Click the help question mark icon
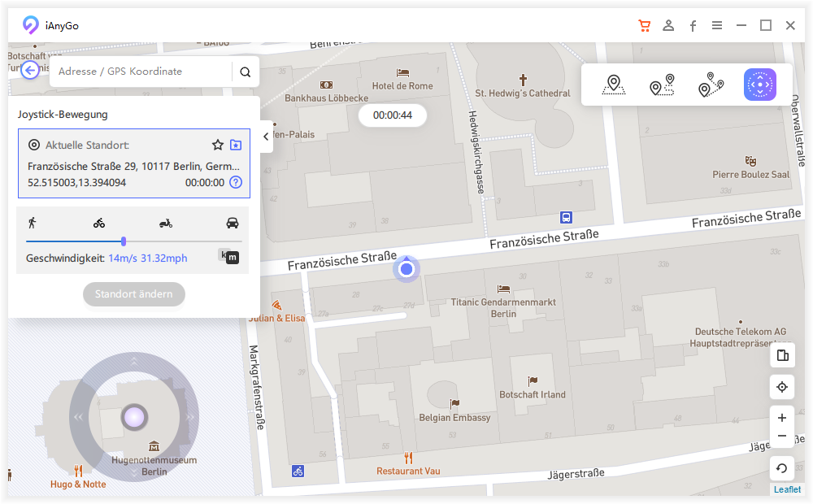Viewport: 813px width, 504px height. 236,183
